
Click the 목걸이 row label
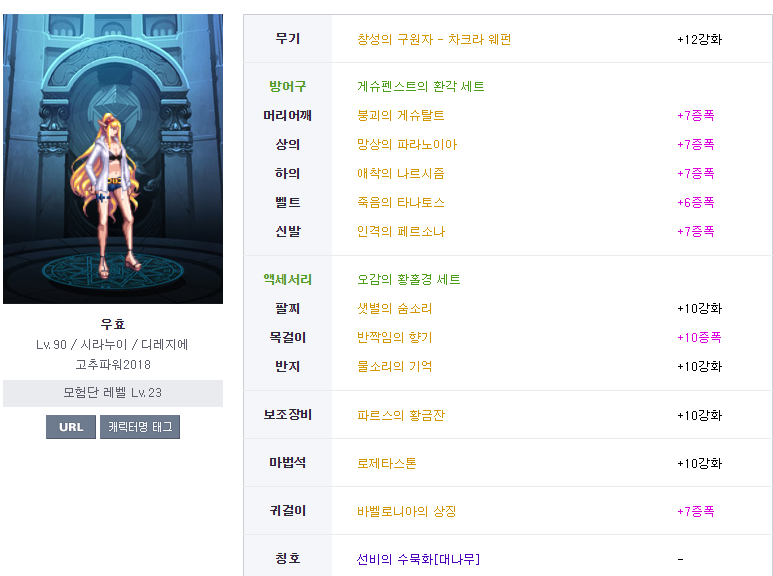coord(287,337)
